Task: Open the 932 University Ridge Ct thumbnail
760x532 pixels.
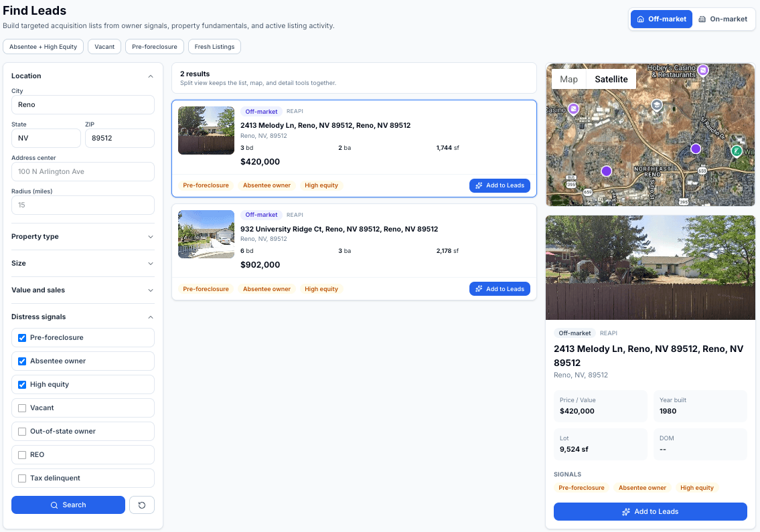Action: pos(206,234)
